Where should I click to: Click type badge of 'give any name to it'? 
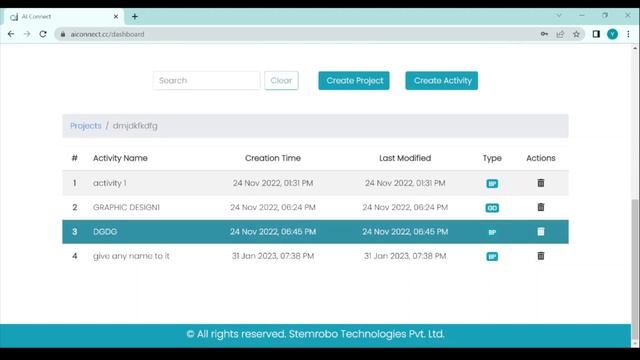click(x=492, y=256)
